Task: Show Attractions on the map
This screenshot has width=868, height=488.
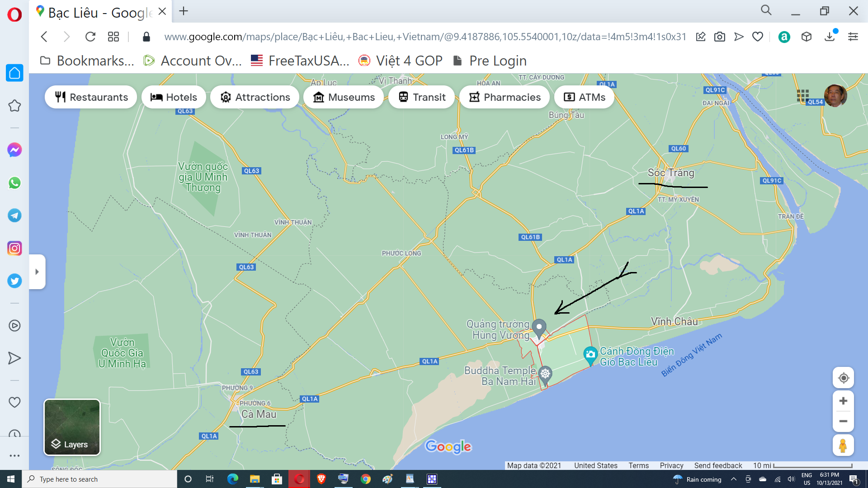Action: 255,97
